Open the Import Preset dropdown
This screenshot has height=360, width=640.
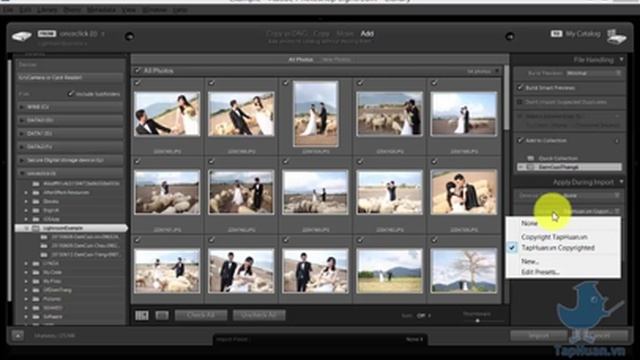415,339
